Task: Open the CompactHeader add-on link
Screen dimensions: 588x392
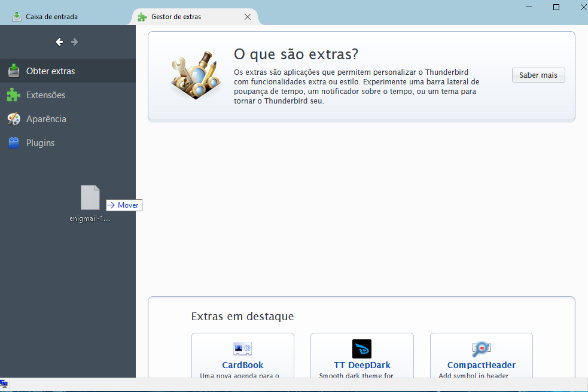Action: 481,365
